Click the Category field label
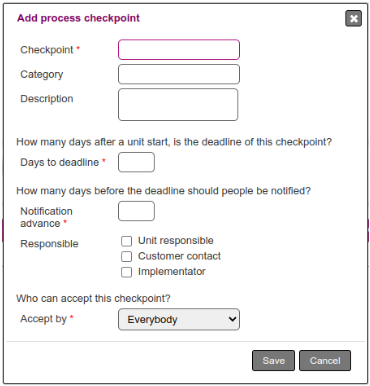The image size is (370, 386). [x=42, y=74]
